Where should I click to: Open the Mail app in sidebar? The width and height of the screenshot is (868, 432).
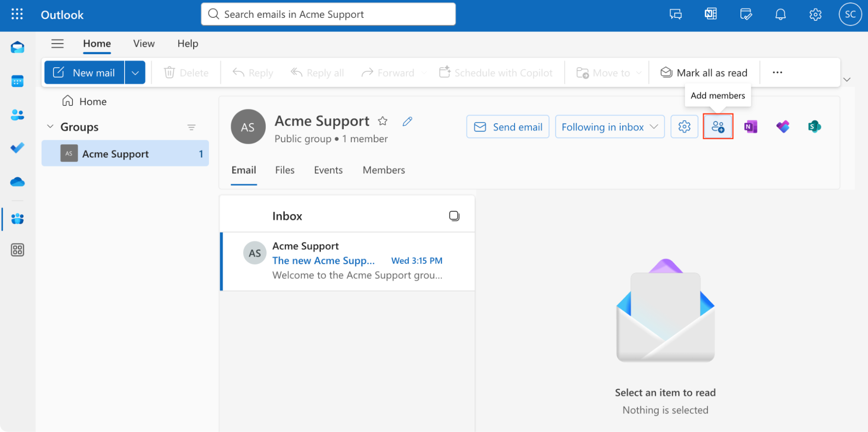coord(17,47)
